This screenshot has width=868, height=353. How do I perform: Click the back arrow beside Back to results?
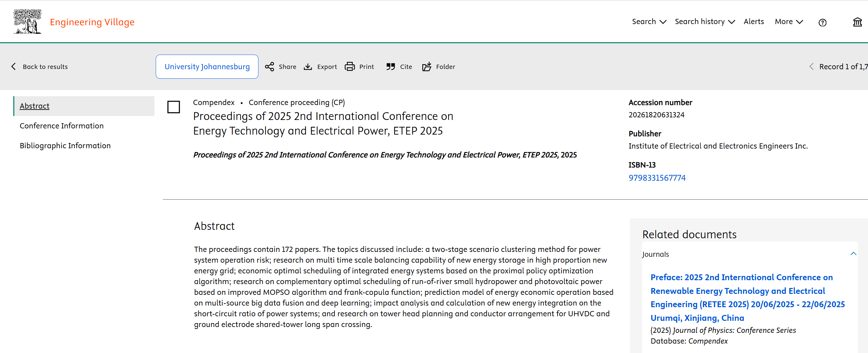[x=13, y=67]
